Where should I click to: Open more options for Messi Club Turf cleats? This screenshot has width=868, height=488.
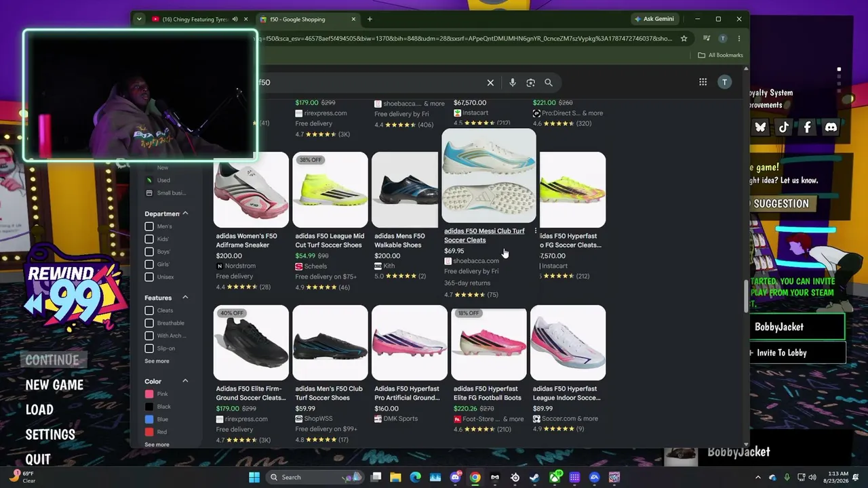point(535,231)
